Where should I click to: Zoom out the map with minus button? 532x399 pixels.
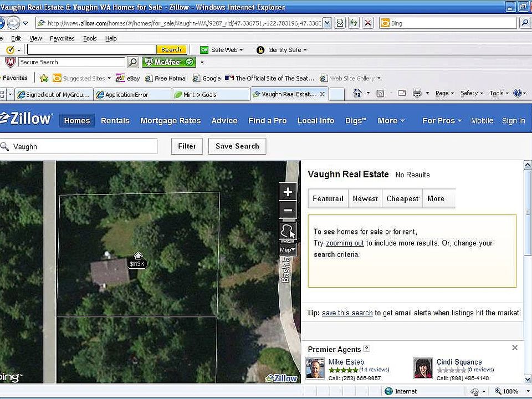(288, 210)
